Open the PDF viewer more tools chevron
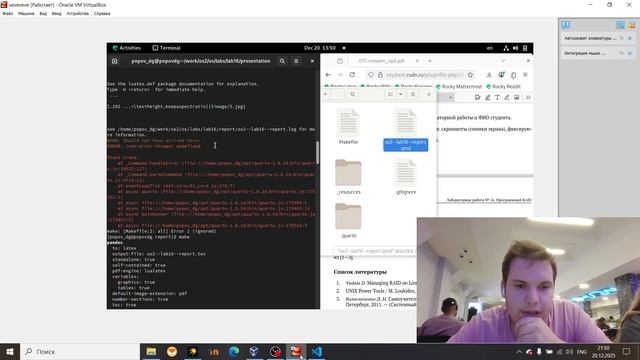Viewport: 640px width, 360px height. (528, 98)
